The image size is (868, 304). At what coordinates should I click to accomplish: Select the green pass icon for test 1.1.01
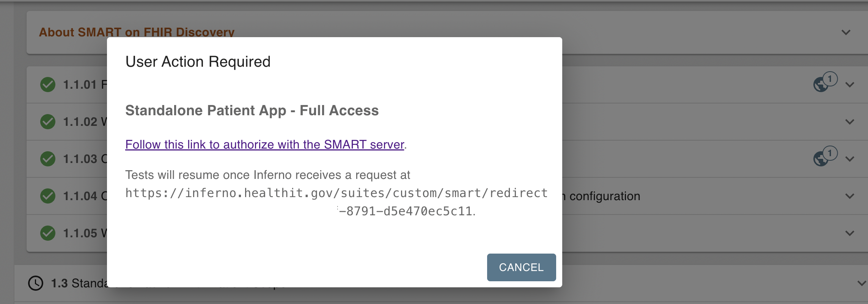[x=47, y=85]
